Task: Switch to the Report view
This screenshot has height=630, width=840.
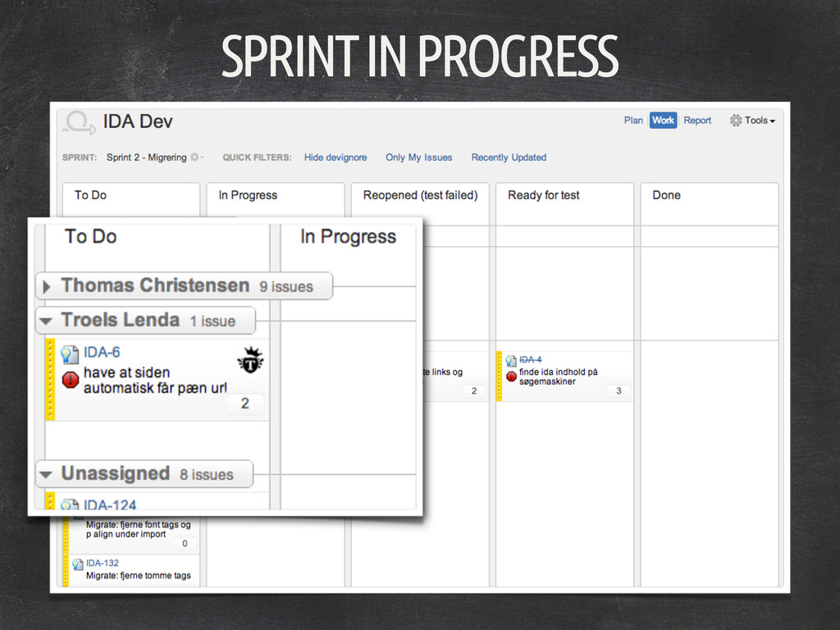Action: [697, 121]
